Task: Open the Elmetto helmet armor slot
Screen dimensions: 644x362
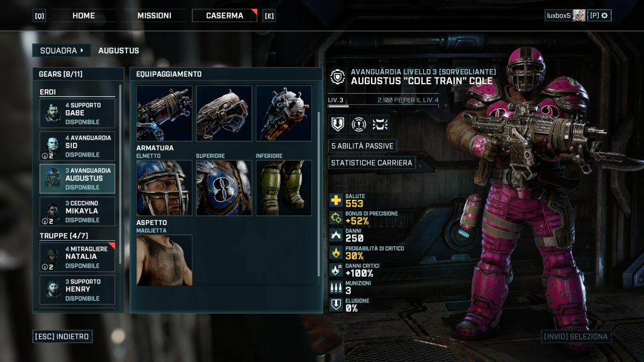Action: (164, 188)
